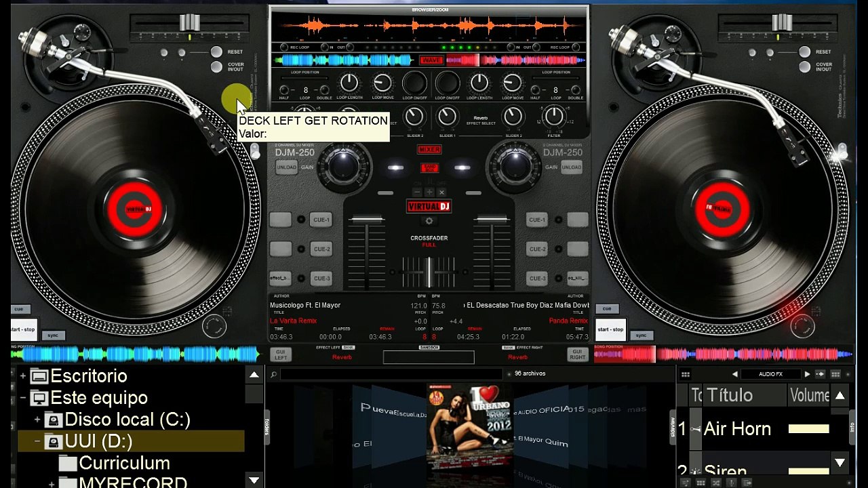This screenshot has height=488, width=868.
Task: Click the VirtualDJ logo in mixer
Action: 429,206
